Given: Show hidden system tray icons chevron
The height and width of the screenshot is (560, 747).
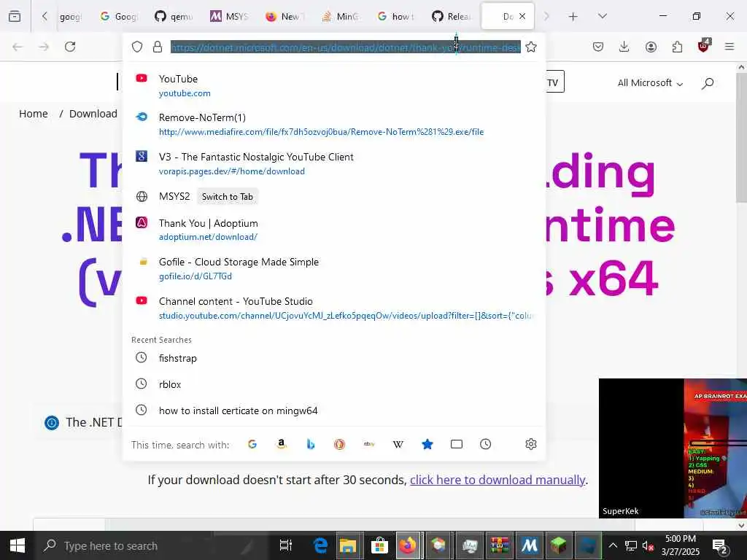Looking at the screenshot, I should pos(613,545).
